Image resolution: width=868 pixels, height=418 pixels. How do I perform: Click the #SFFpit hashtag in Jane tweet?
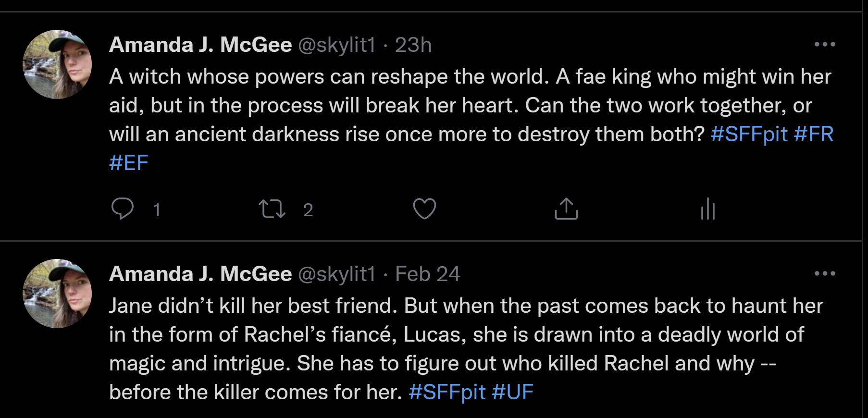coord(447,392)
